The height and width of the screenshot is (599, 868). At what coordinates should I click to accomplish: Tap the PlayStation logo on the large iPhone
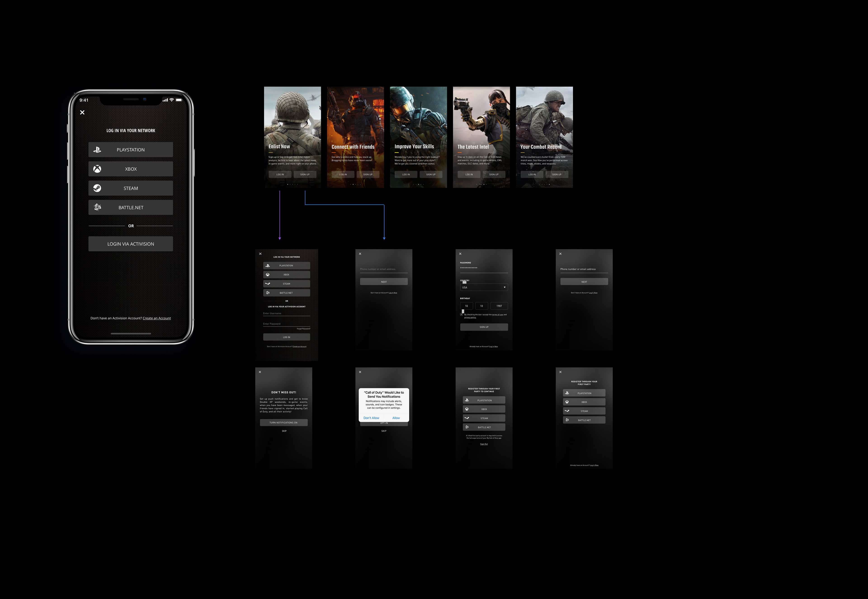(97, 149)
